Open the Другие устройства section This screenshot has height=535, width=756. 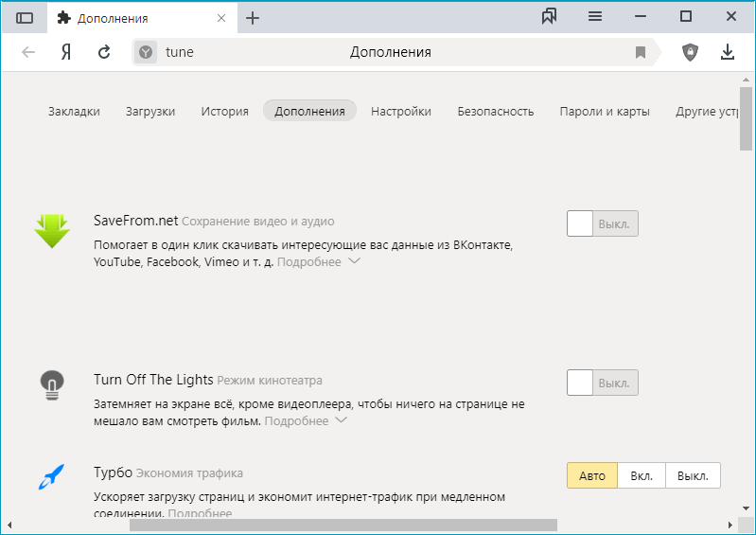tap(707, 111)
